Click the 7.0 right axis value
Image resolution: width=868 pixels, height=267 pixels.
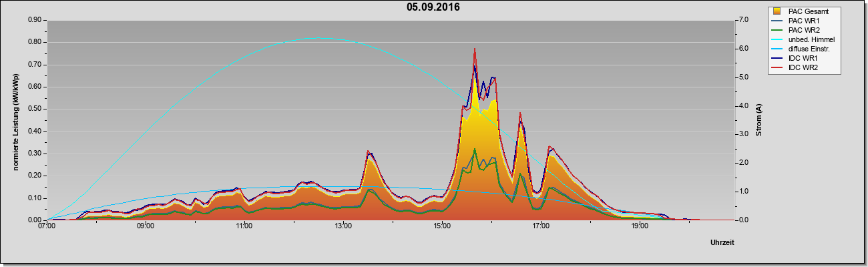coord(743,20)
